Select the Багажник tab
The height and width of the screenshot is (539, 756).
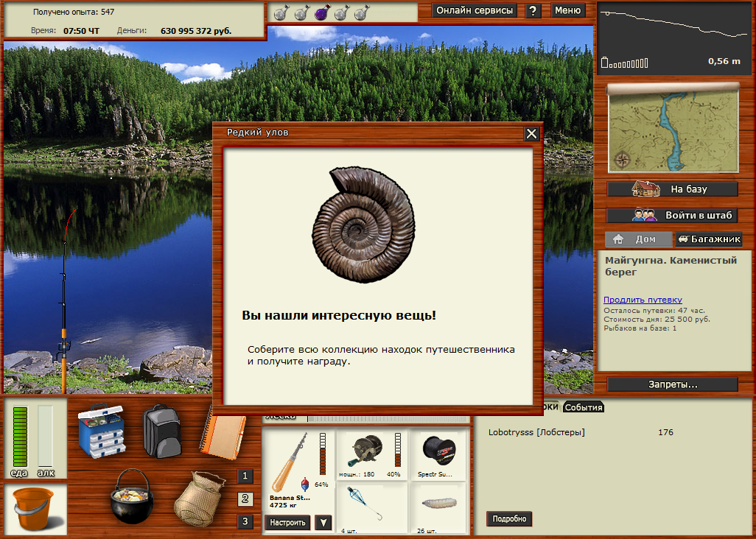pos(709,239)
